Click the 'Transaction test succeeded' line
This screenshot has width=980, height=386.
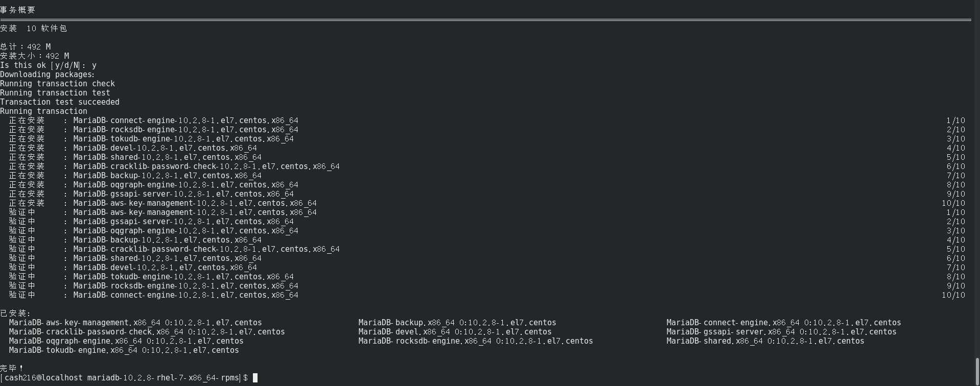[60, 102]
